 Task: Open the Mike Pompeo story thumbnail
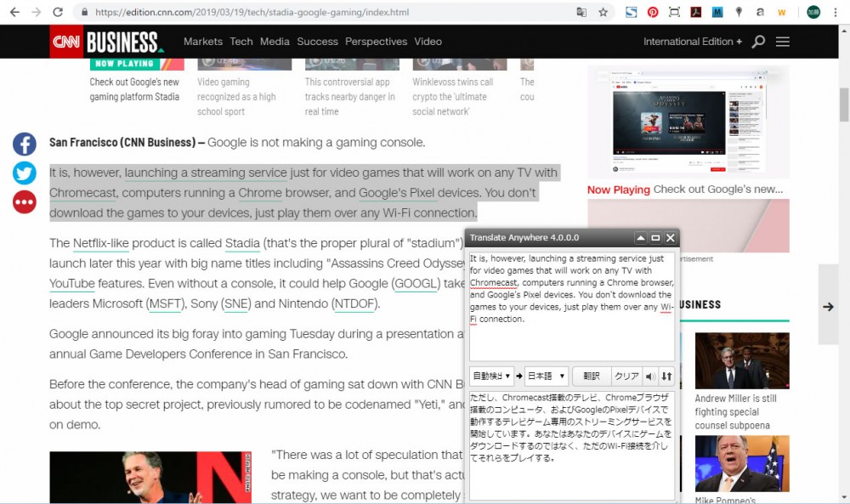742,463
